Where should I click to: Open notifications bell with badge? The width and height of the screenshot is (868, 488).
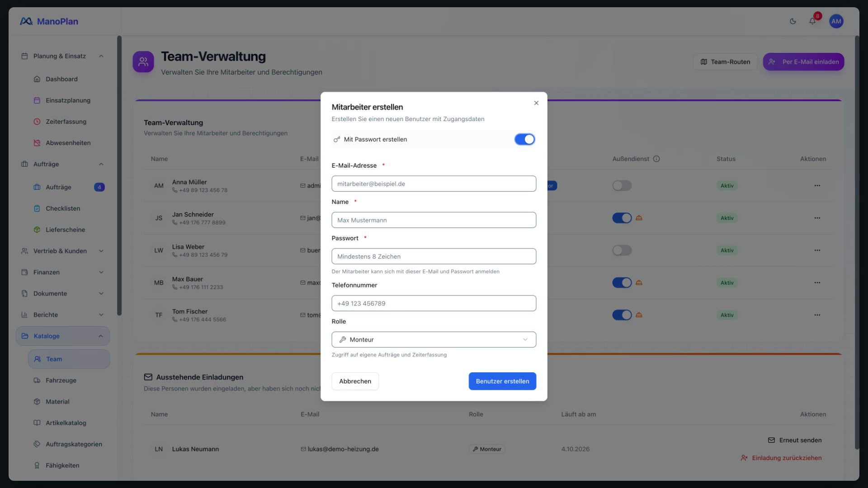(x=813, y=21)
